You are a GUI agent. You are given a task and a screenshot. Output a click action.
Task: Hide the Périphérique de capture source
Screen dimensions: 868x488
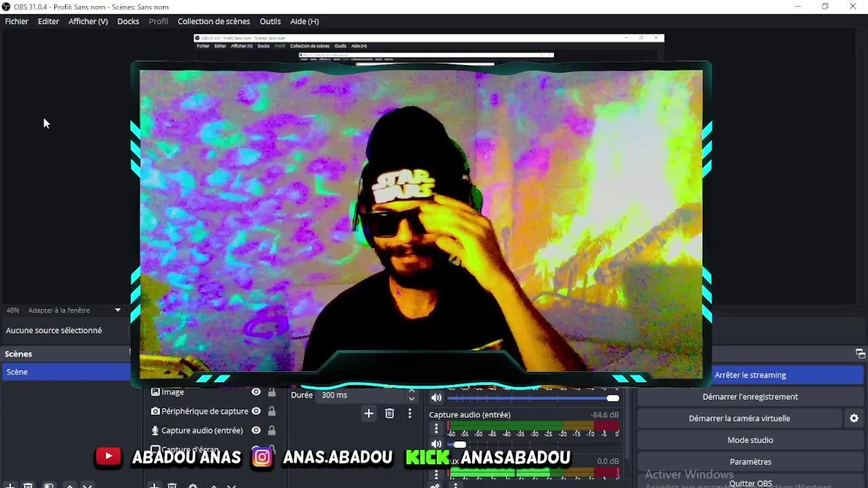(256, 411)
